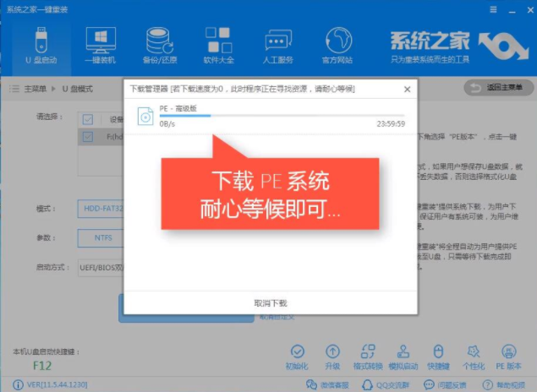Toggle the F: drive checkbox

(88, 137)
